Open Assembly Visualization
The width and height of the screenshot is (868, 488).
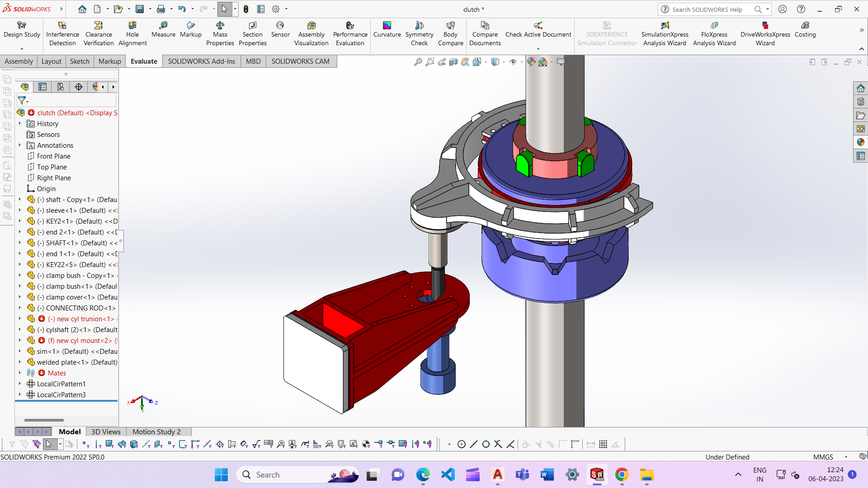click(311, 34)
